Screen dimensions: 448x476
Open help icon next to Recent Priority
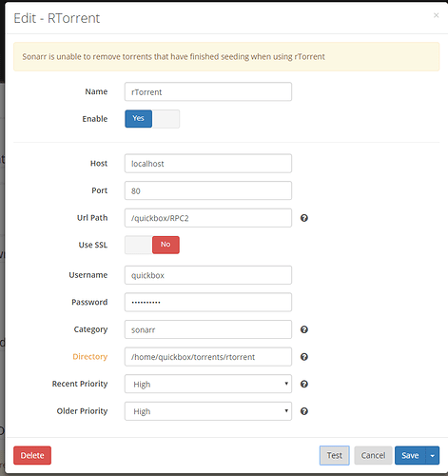point(304,385)
